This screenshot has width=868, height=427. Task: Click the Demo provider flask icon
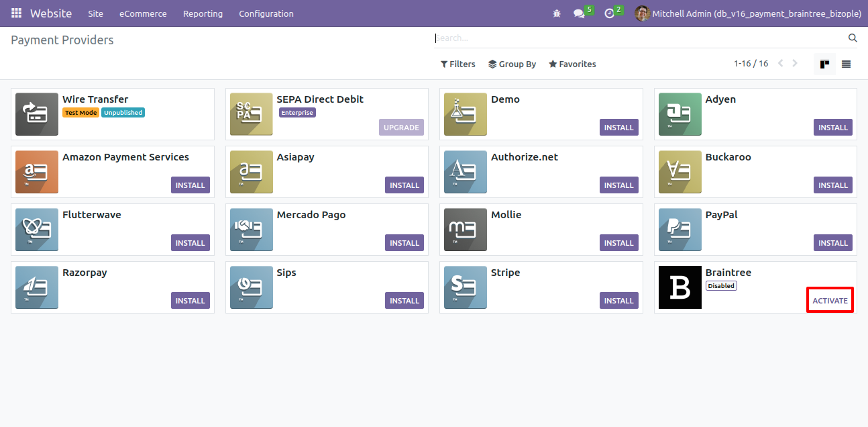(x=466, y=114)
